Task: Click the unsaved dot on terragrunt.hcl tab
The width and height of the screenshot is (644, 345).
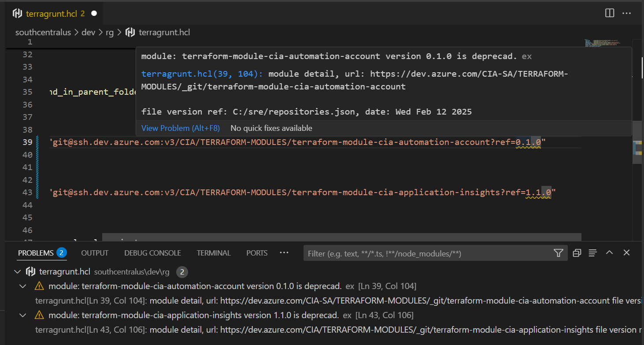Action: (x=94, y=13)
